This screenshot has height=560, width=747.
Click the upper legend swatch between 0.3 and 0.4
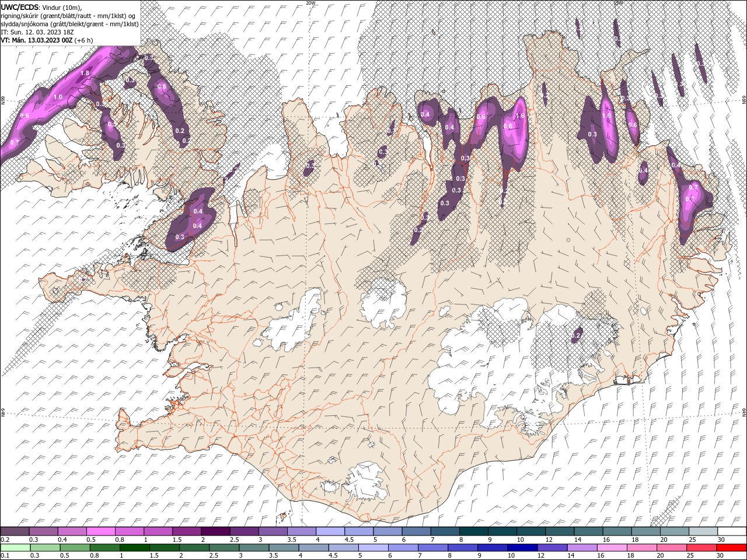point(44,531)
